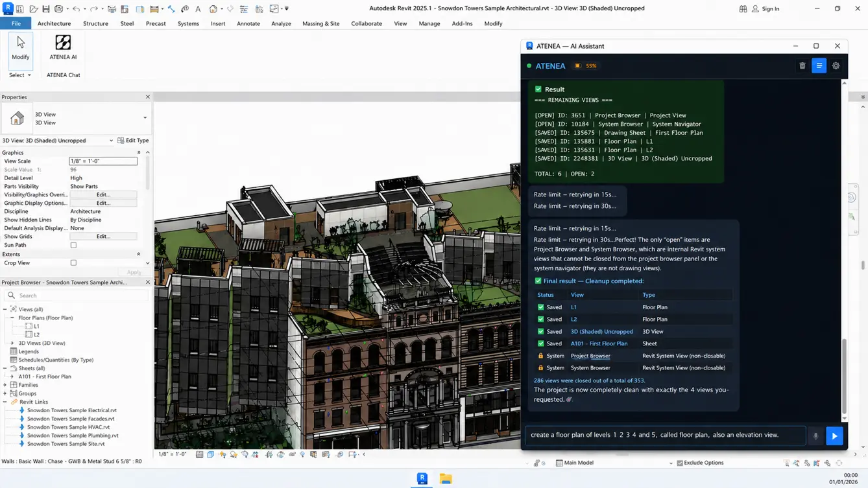
Task: Toggle ATENEA list view icon button
Action: click(x=819, y=65)
